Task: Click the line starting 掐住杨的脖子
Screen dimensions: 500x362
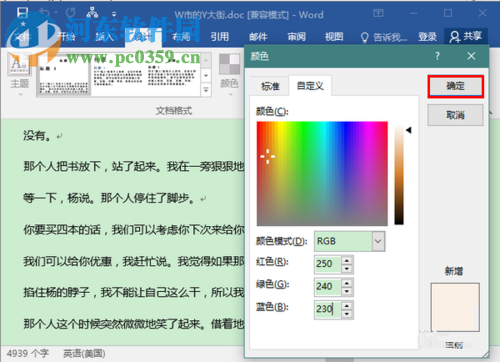Action: click(134, 292)
